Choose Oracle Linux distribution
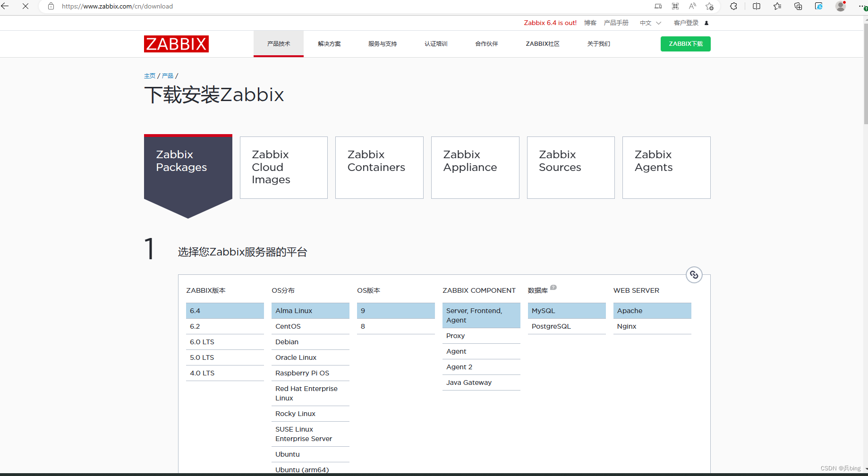Screen dimensions: 868x476 pos(310,357)
